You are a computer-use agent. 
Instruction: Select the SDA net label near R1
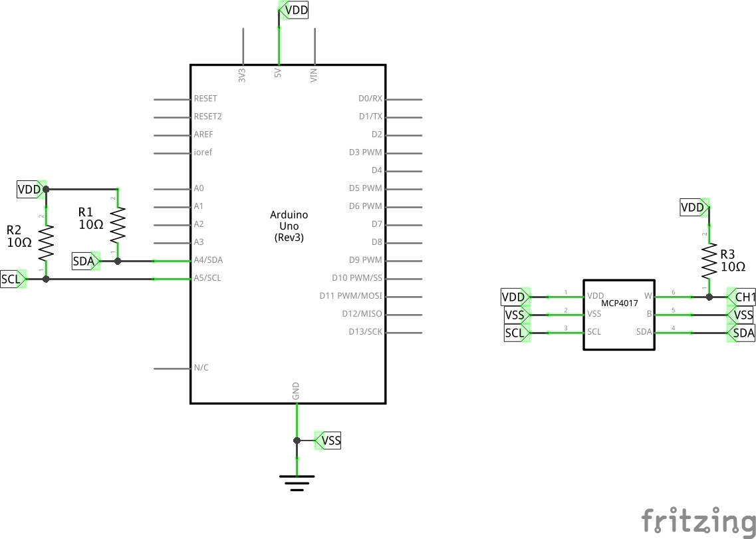[x=86, y=261]
